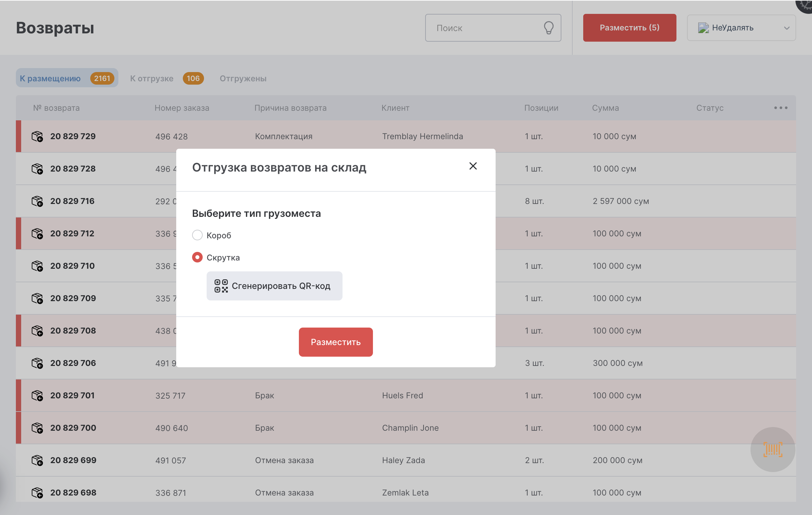Click return box icon for 20 829 729
This screenshot has width=812, height=515.
(37, 137)
